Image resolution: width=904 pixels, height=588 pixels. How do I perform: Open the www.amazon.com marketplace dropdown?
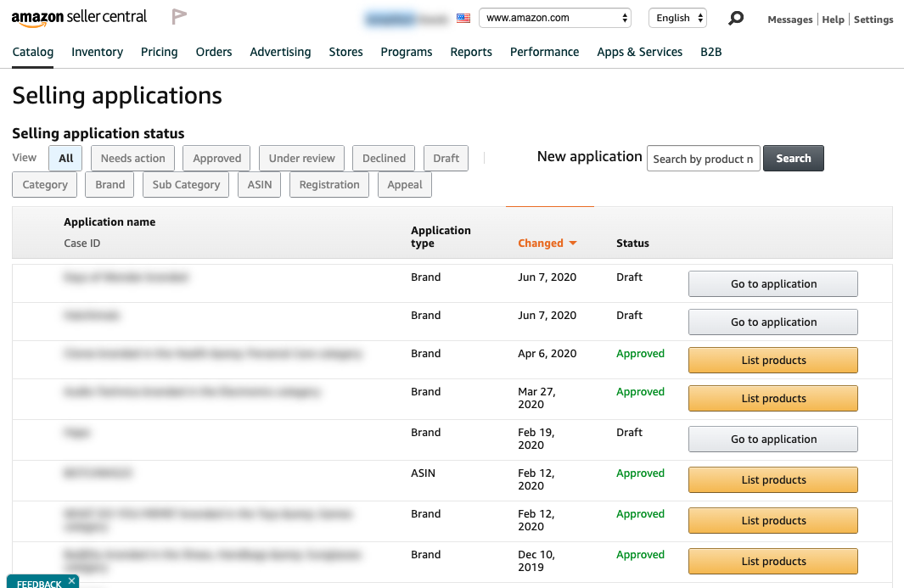[x=554, y=18]
